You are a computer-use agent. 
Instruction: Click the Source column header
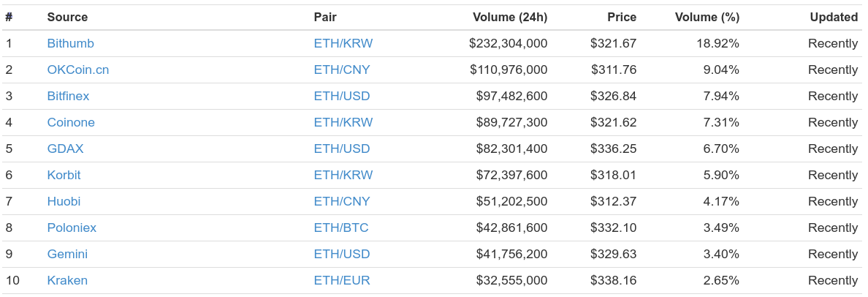pyautogui.click(x=67, y=17)
